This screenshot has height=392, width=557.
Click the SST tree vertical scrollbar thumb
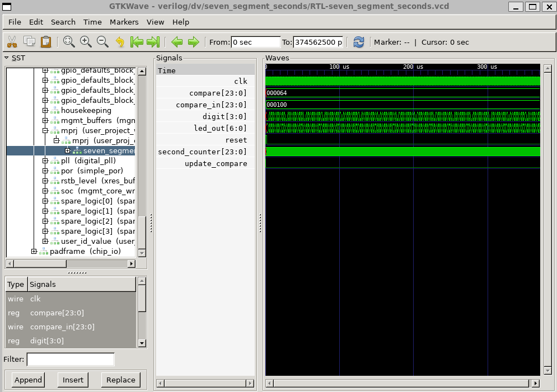pyautogui.click(x=142, y=233)
